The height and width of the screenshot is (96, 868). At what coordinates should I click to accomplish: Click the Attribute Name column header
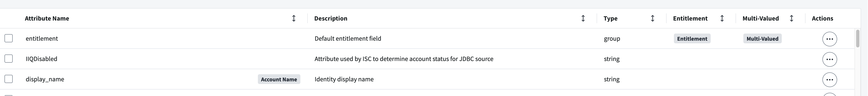coord(47,19)
